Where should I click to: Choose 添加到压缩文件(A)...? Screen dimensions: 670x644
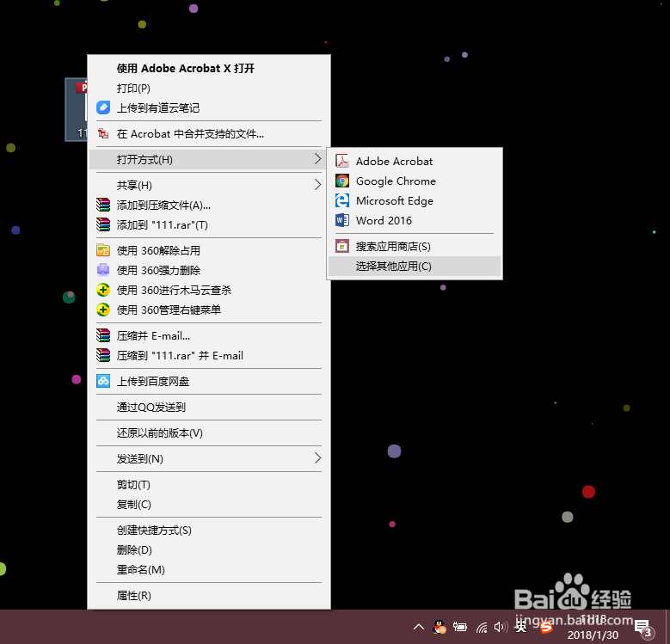coord(209,205)
